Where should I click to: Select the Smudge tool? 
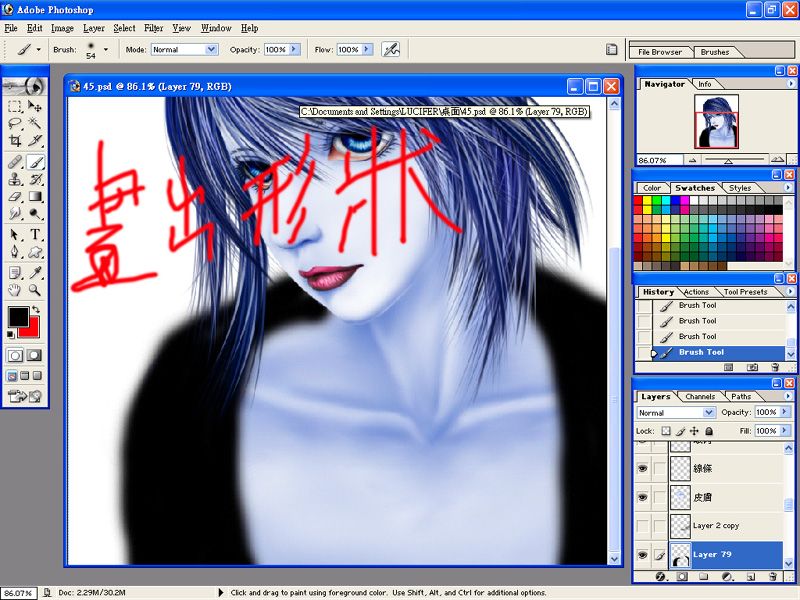coord(15,213)
